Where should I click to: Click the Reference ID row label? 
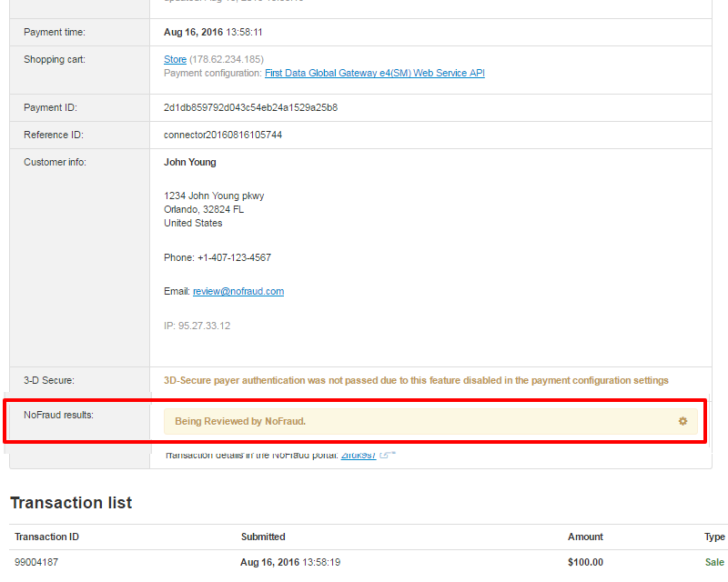point(54,135)
